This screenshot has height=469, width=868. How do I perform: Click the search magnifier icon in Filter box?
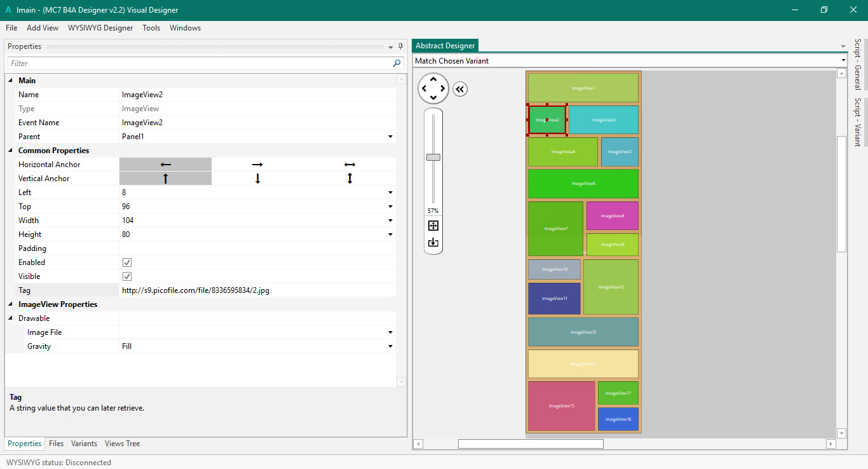[397, 64]
